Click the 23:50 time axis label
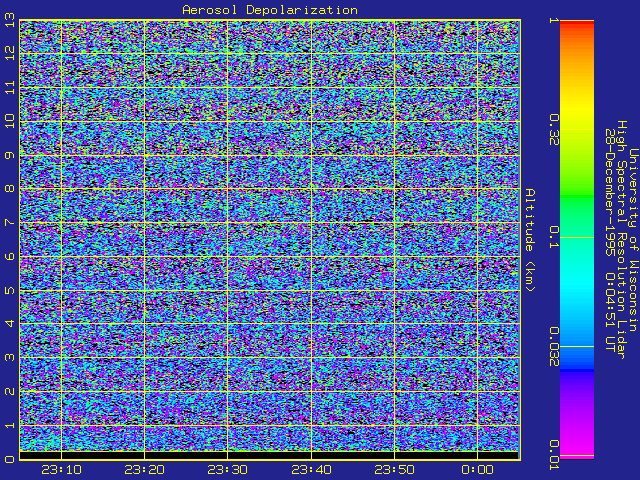The width and height of the screenshot is (640, 480). (395, 470)
